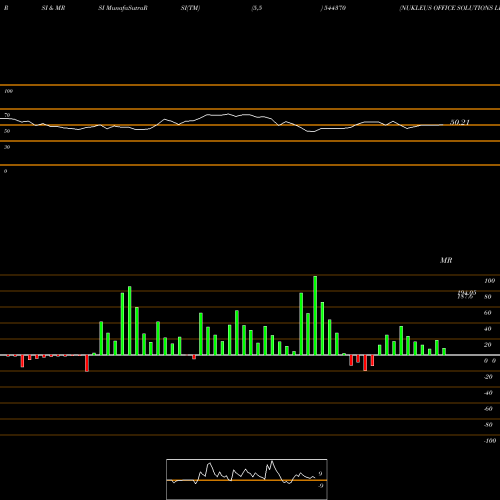Click the MR axis label 40
Image resolution: width=500 pixels, height=500 pixels.
[488, 329]
